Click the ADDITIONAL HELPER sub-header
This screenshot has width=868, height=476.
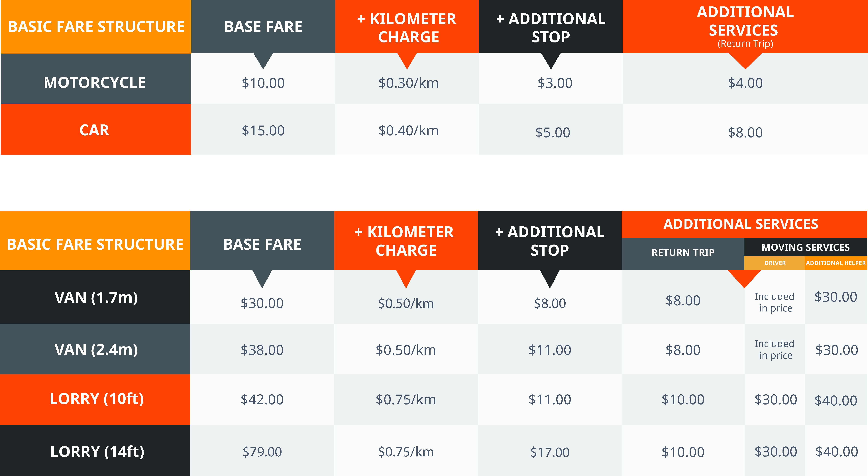pyautogui.click(x=836, y=263)
